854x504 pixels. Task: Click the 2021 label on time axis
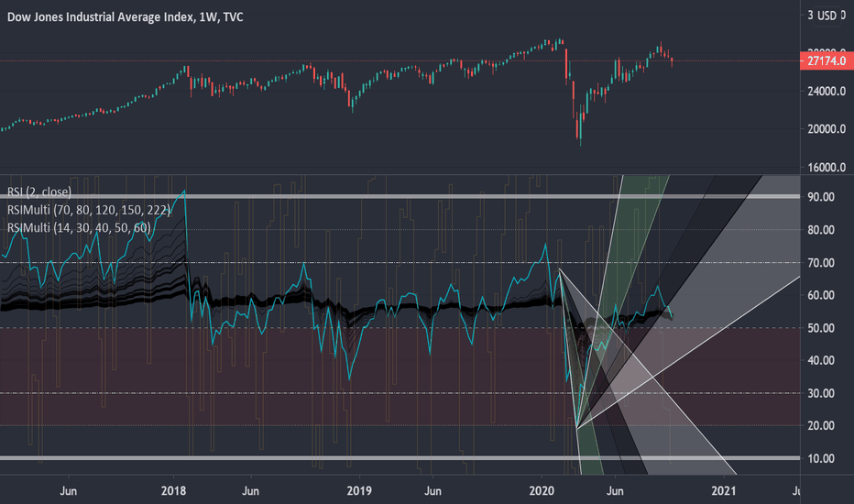point(724,491)
